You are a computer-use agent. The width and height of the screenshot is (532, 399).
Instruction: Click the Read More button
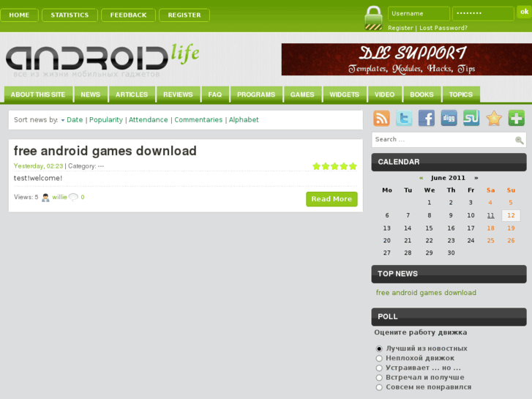(x=331, y=199)
